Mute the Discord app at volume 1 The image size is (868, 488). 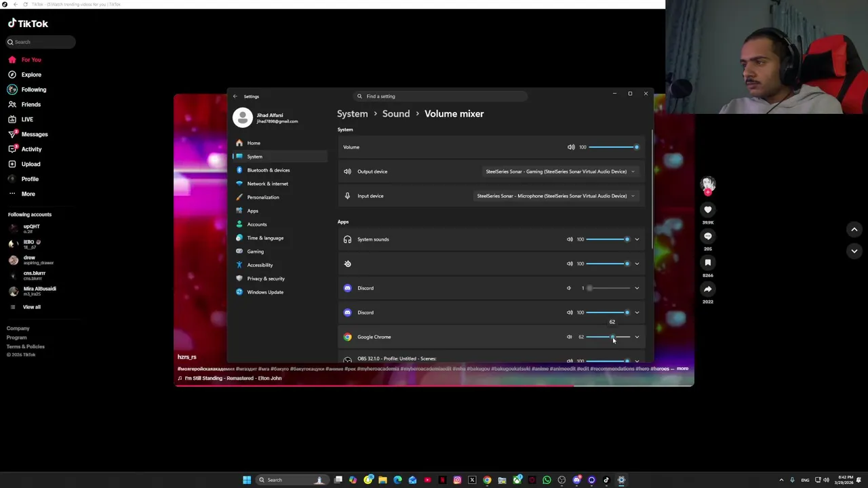click(x=569, y=288)
